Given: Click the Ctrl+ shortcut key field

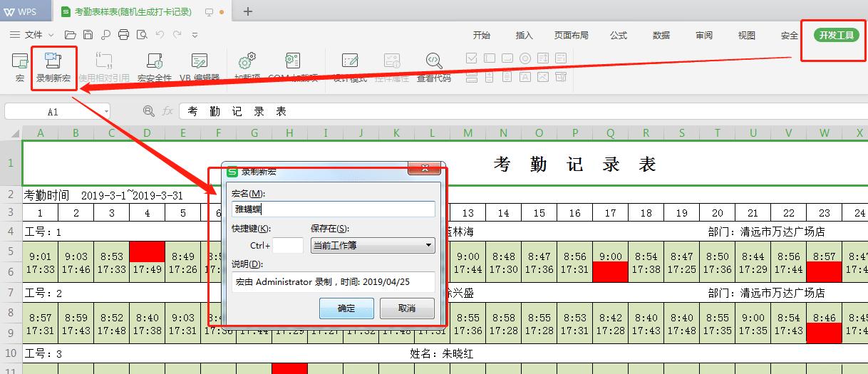Looking at the screenshot, I should [288, 245].
